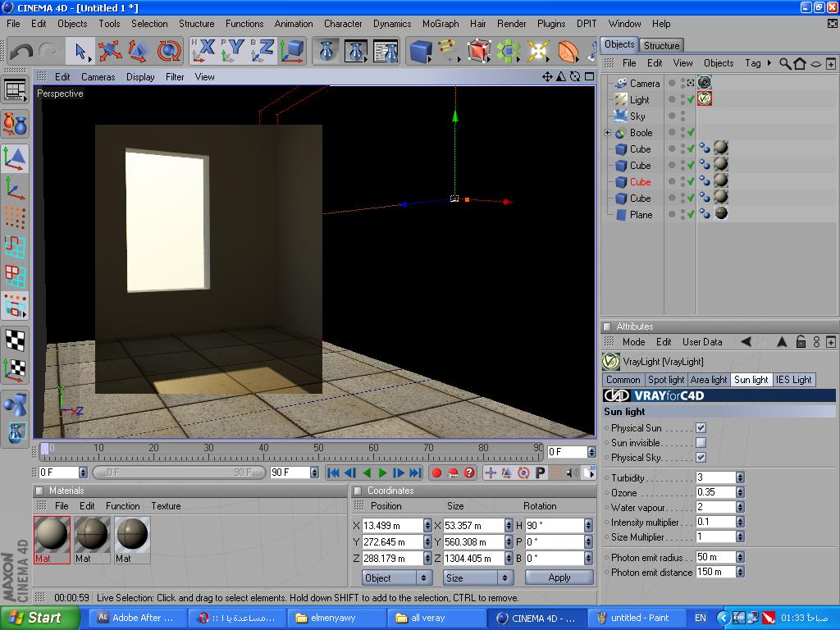Viewport: 840px width, 630px height.
Task: Toggle the Z axis lock
Action: pyautogui.click(x=262, y=52)
